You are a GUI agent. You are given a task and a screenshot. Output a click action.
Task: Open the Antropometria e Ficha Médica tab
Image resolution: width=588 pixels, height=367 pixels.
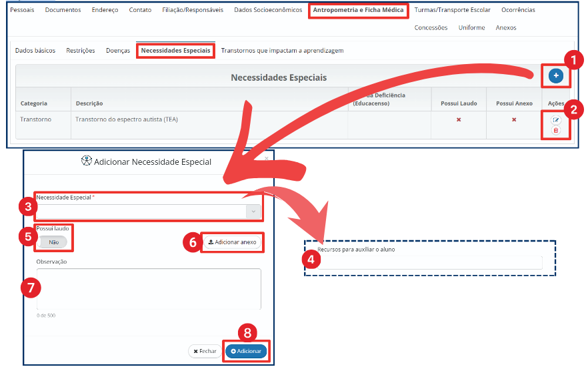(358, 11)
